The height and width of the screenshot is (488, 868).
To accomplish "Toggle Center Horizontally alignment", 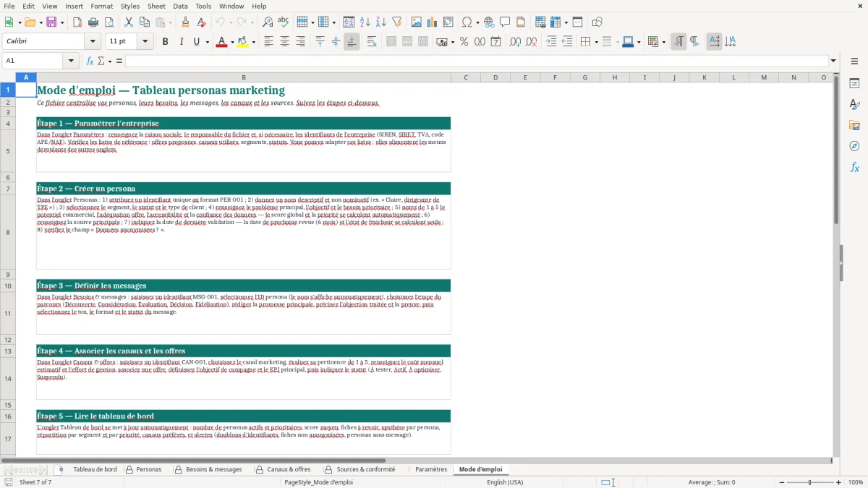I will (x=284, y=42).
